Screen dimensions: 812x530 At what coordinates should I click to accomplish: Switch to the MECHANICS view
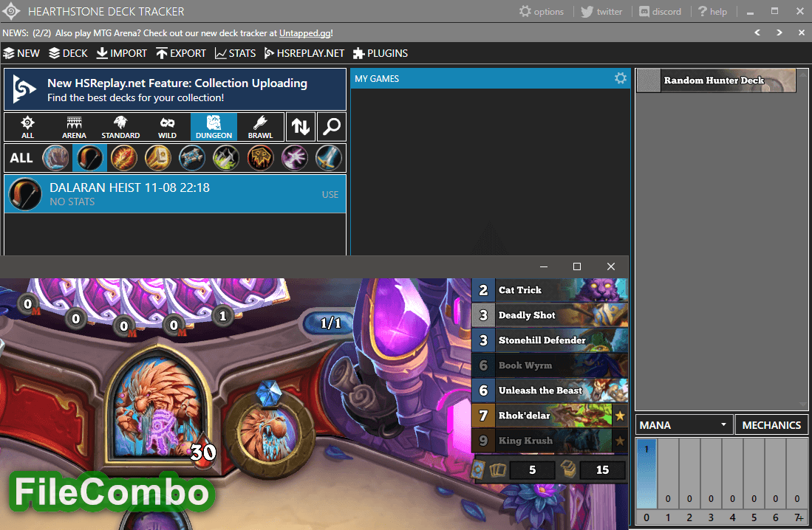click(771, 425)
